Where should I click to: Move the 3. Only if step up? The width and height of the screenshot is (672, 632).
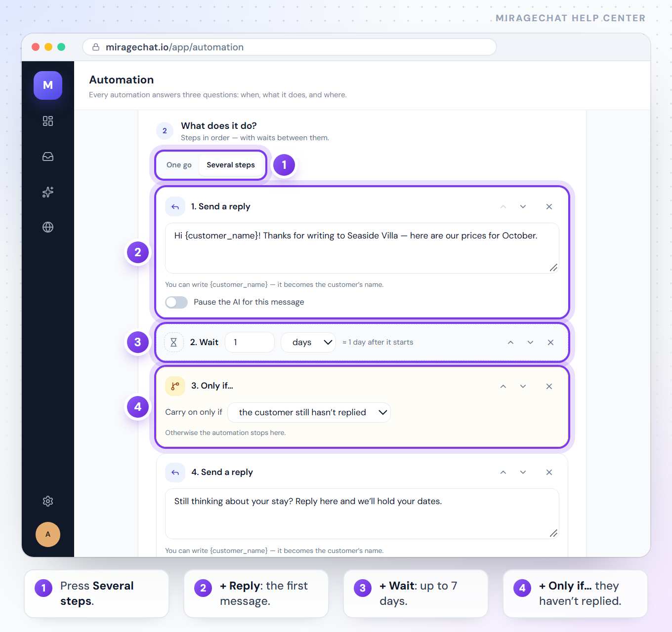(503, 386)
